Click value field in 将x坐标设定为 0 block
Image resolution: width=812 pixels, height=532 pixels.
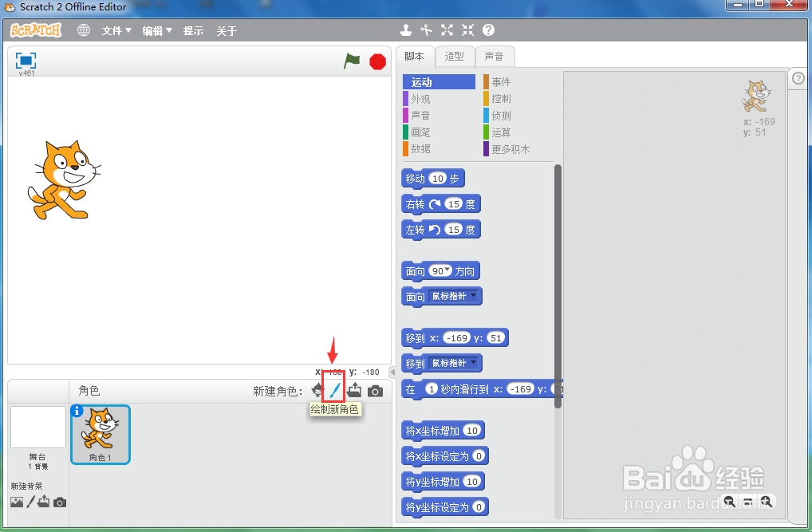[479, 456]
